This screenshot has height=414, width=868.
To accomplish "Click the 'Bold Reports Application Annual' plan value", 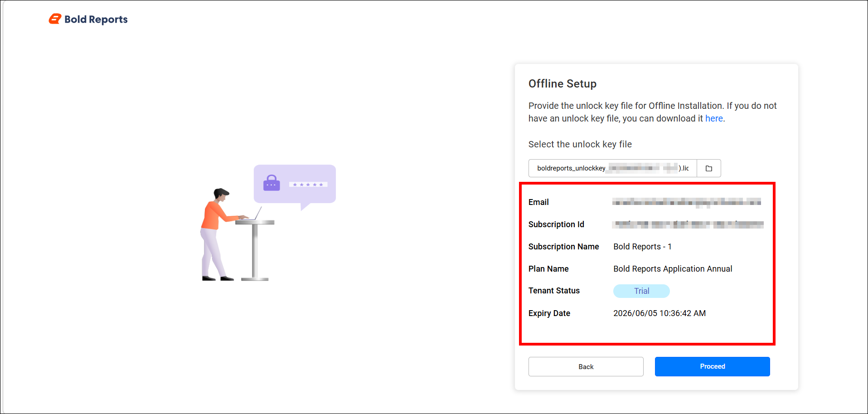I will [x=672, y=269].
